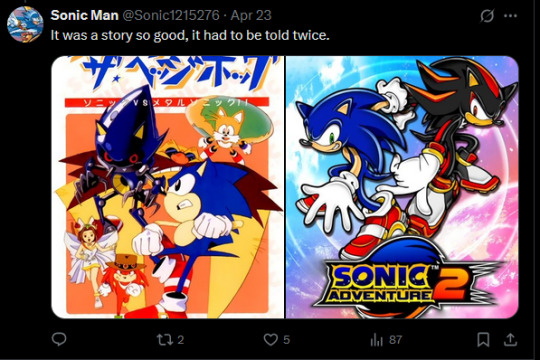
Task: Open Sonic Man's profile avatar
Action: (25, 24)
